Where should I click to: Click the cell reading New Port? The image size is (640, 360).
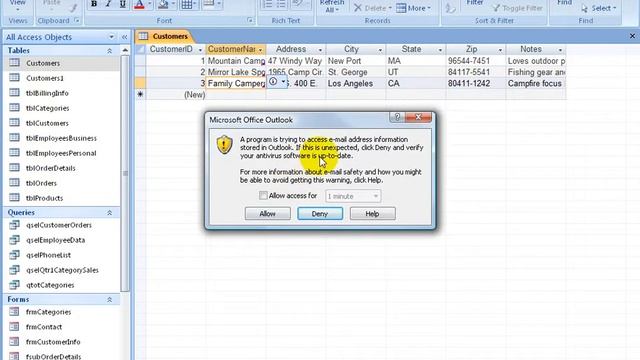tap(356, 61)
